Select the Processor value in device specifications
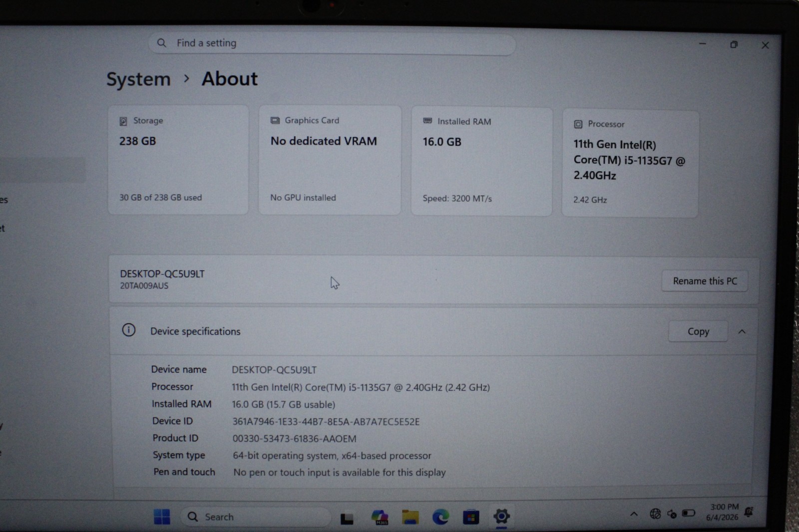The width and height of the screenshot is (799, 532). point(361,387)
